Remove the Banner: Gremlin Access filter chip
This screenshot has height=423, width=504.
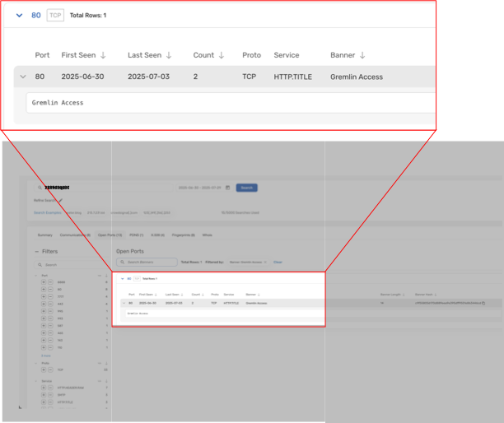click(x=265, y=262)
